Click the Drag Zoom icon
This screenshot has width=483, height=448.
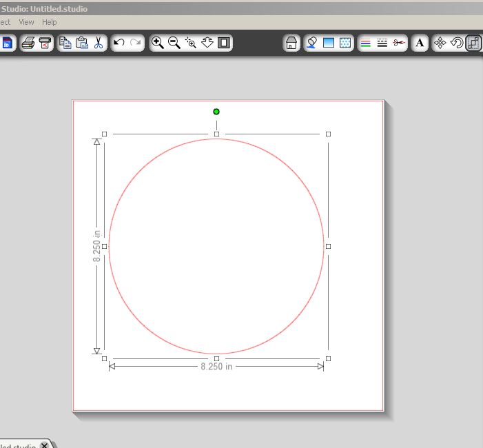(207, 43)
